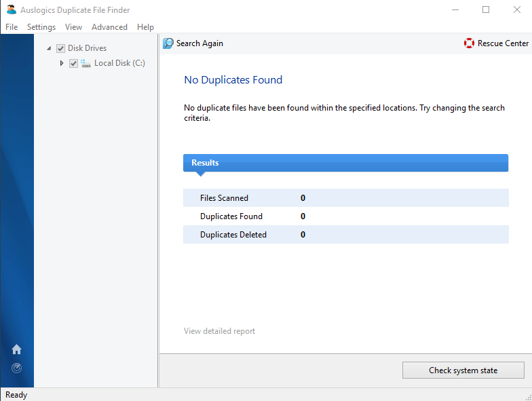Select the Local Disk (C:) label in the tree
Image resolution: width=532 pixels, height=401 pixels.
pos(119,63)
